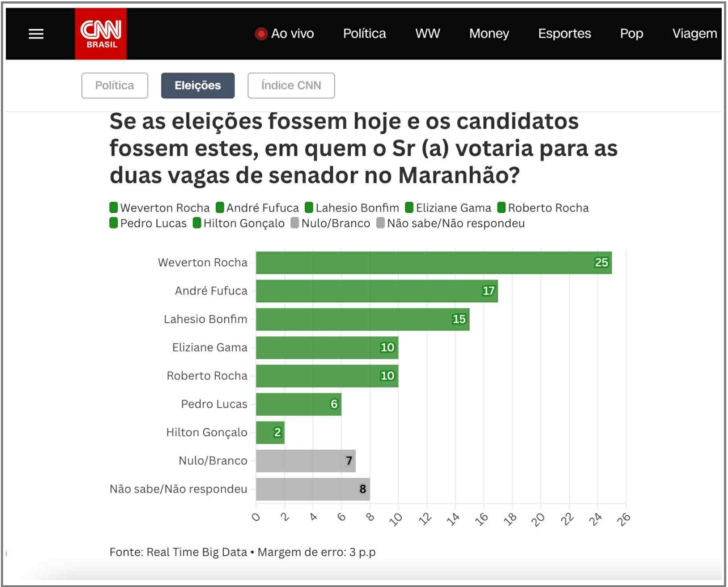
Task: Click the outlined Política tag button
Action: point(115,85)
